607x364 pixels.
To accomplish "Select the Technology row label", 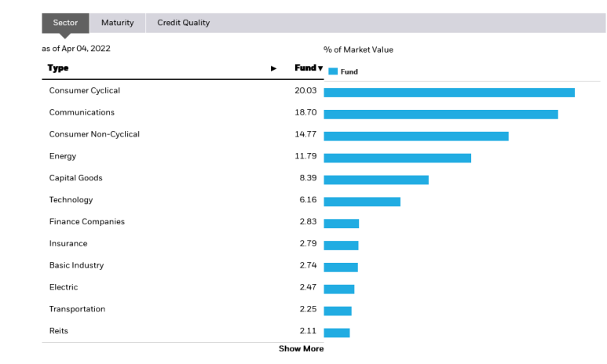I will pos(71,200).
